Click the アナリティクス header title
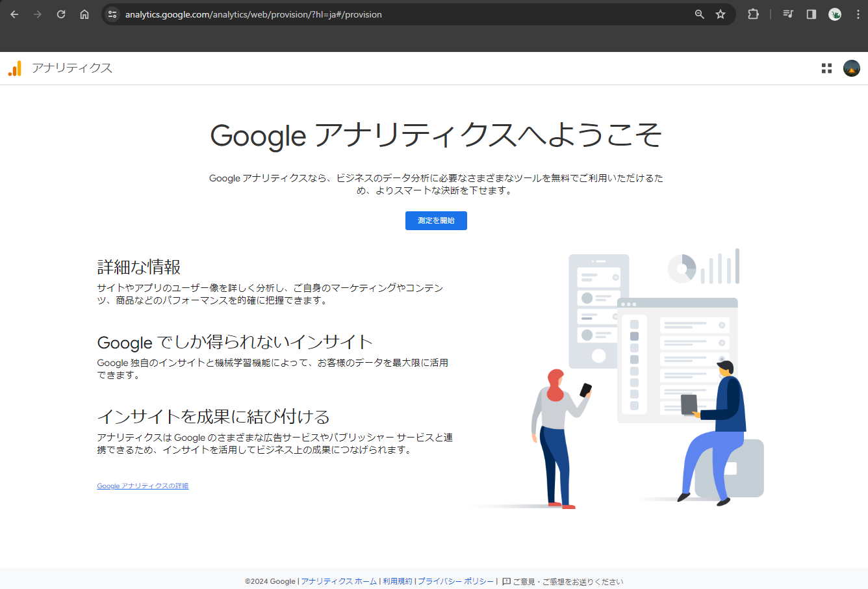868x589 pixels. coord(72,68)
